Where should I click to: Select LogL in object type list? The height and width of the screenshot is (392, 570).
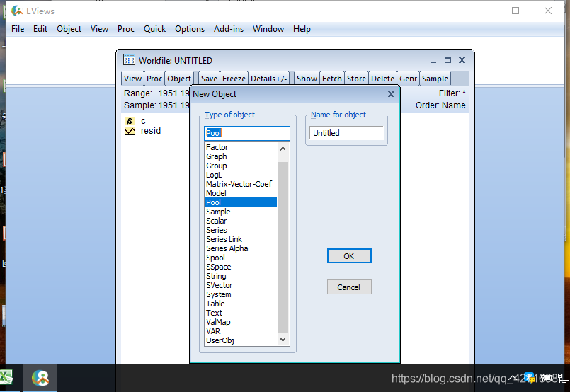[240, 175]
